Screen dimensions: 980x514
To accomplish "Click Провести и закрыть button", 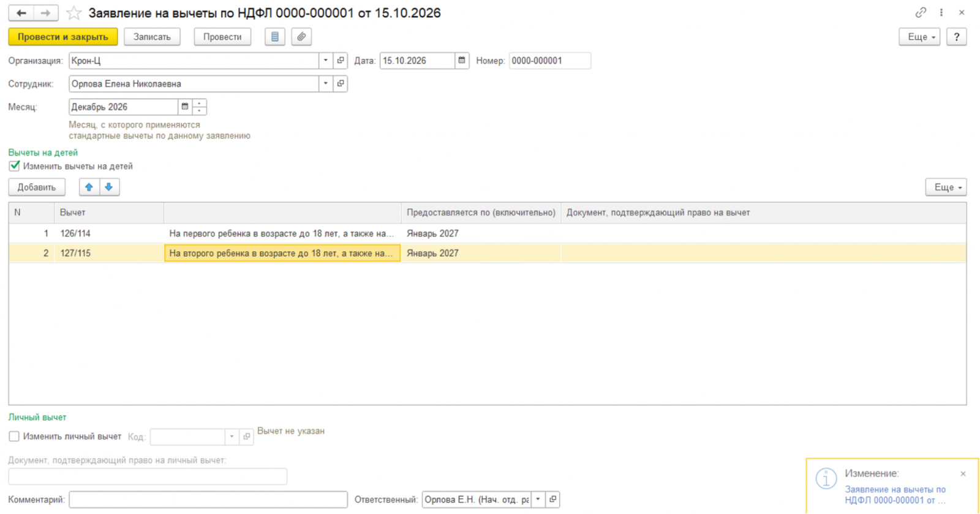I will click(63, 37).
